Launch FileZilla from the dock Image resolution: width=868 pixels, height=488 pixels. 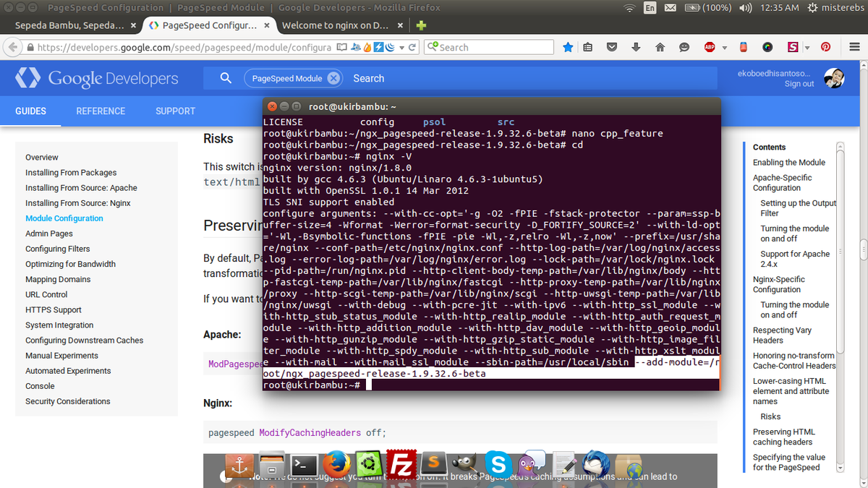click(400, 464)
